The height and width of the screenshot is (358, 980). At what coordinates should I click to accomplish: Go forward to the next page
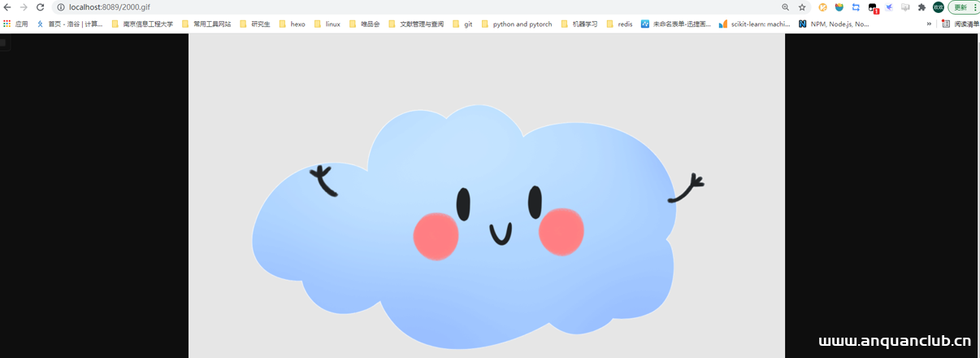tap(24, 7)
